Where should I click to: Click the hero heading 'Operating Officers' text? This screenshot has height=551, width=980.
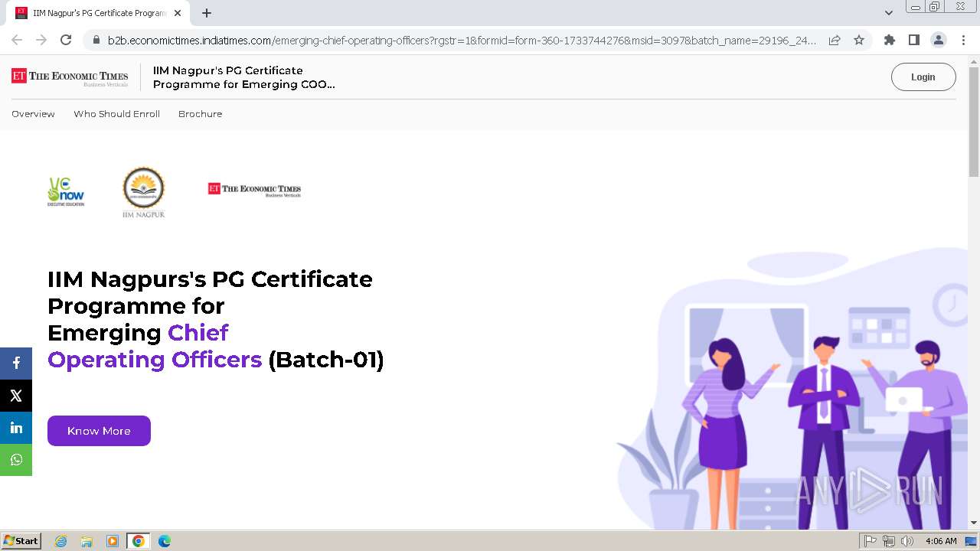[x=155, y=360]
